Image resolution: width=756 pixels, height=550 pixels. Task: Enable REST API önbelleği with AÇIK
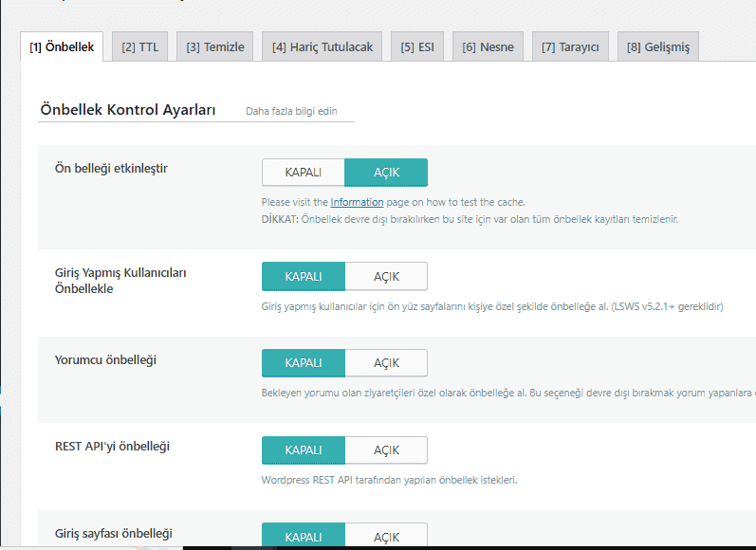click(386, 450)
